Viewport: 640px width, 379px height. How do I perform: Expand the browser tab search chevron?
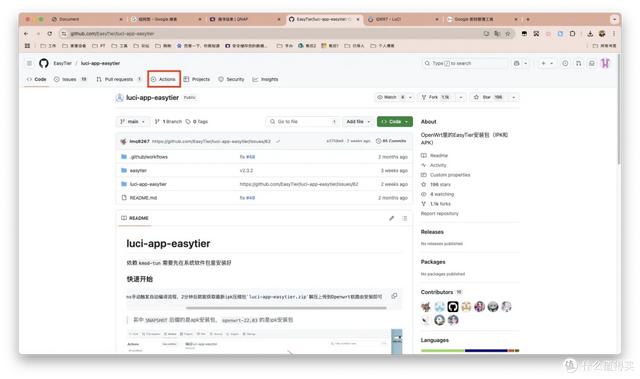tap(614, 19)
